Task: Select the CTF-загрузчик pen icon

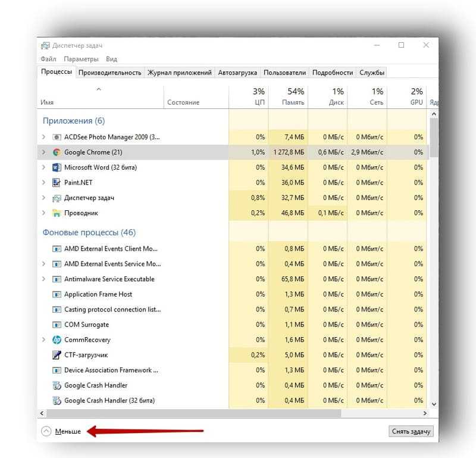Action: pos(57,355)
